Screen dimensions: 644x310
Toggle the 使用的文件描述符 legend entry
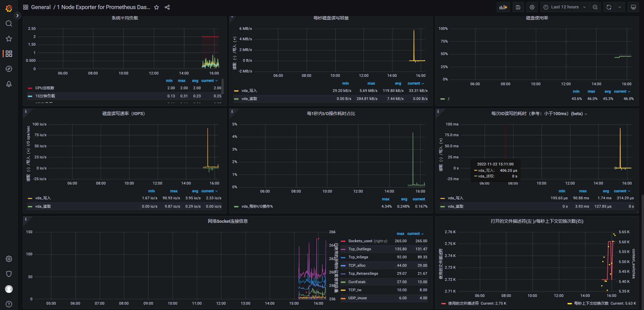(463, 303)
